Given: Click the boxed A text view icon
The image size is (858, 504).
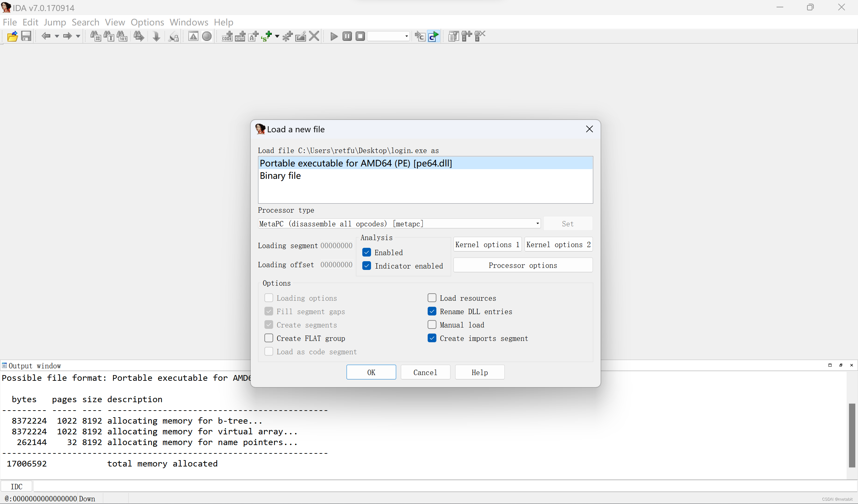Looking at the screenshot, I should pyautogui.click(x=193, y=36).
